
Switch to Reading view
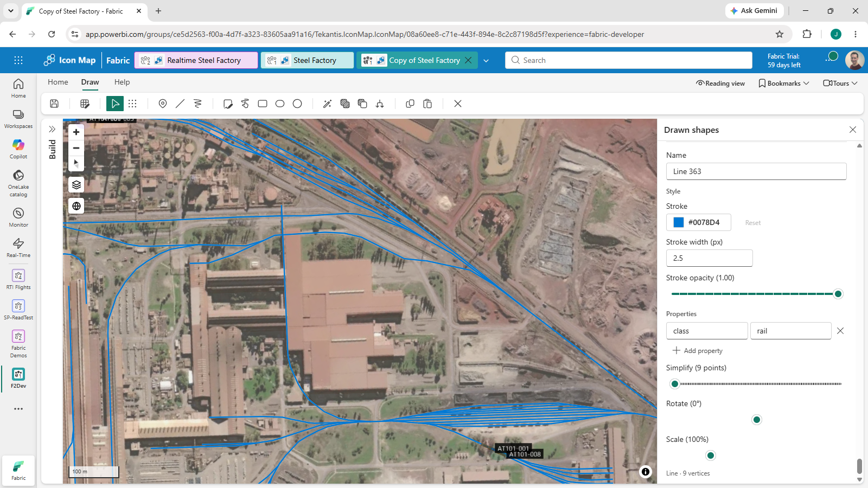(720, 83)
